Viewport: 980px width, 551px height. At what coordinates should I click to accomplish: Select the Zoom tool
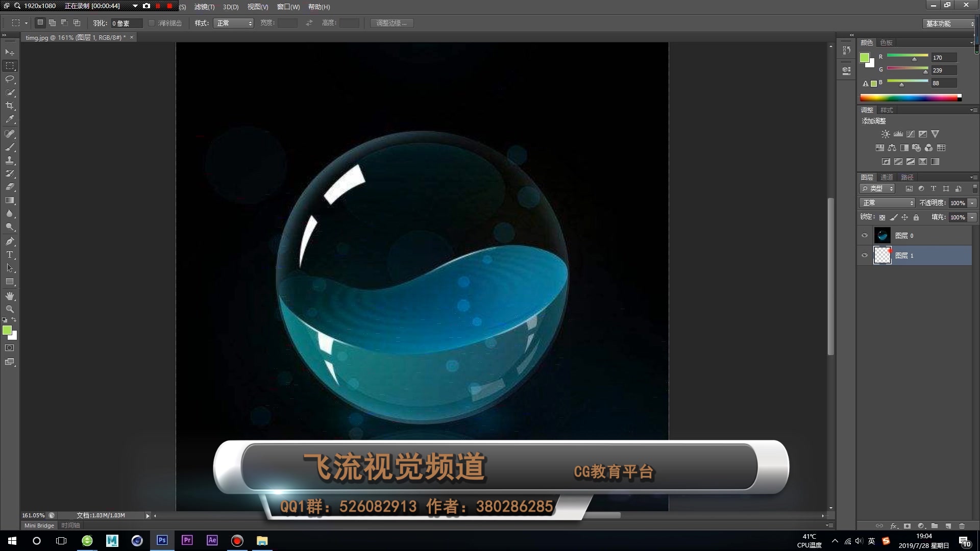tap(9, 310)
